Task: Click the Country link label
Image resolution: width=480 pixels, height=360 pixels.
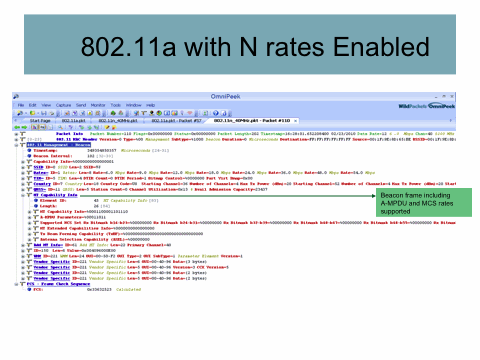Action: pos(42,184)
